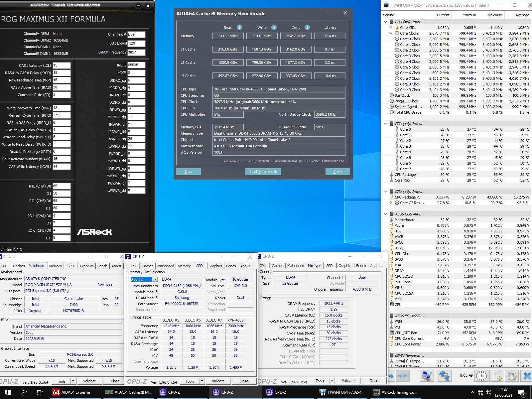Click HWiNFO expand-columns right arrow icon
Screen dimensions: 532x399
point(391,376)
